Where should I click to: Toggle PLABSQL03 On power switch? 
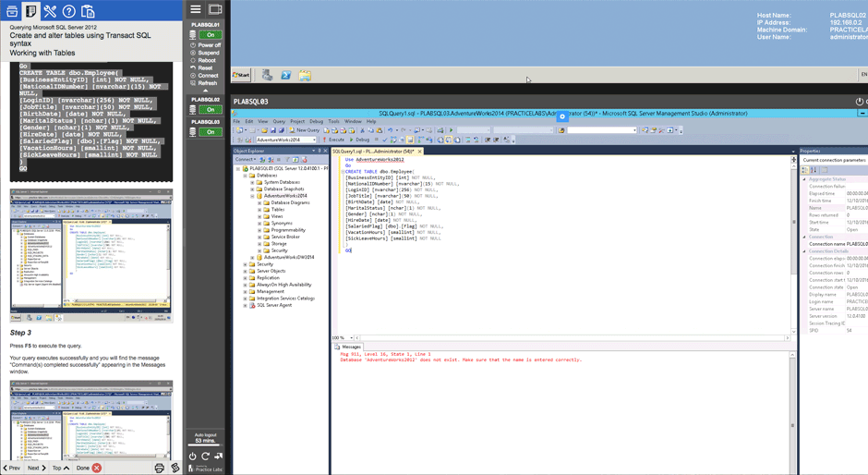pos(211,132)
